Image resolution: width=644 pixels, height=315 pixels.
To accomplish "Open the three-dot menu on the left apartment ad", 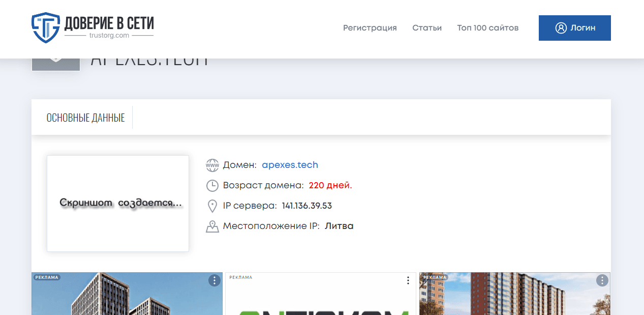I will tap(214, 280).
